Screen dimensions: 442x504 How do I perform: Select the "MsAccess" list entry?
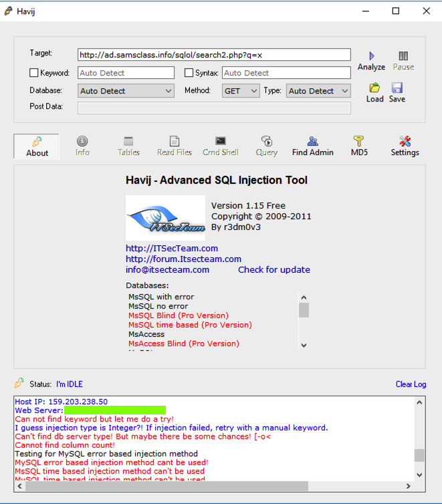tap(146, 334)
